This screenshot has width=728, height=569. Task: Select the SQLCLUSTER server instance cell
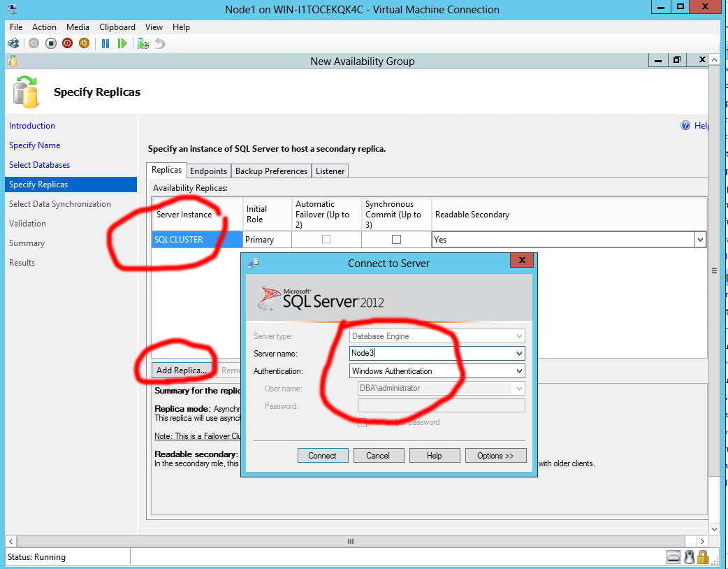197,240
